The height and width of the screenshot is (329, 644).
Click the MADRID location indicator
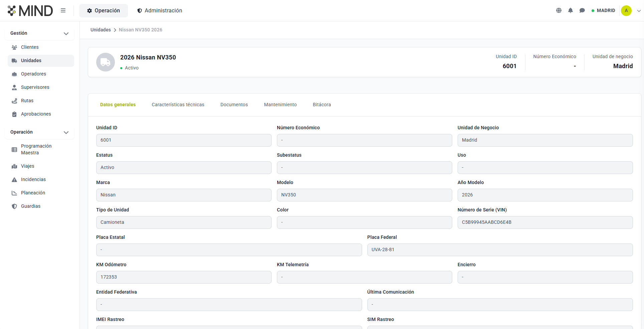coord(603,10)
